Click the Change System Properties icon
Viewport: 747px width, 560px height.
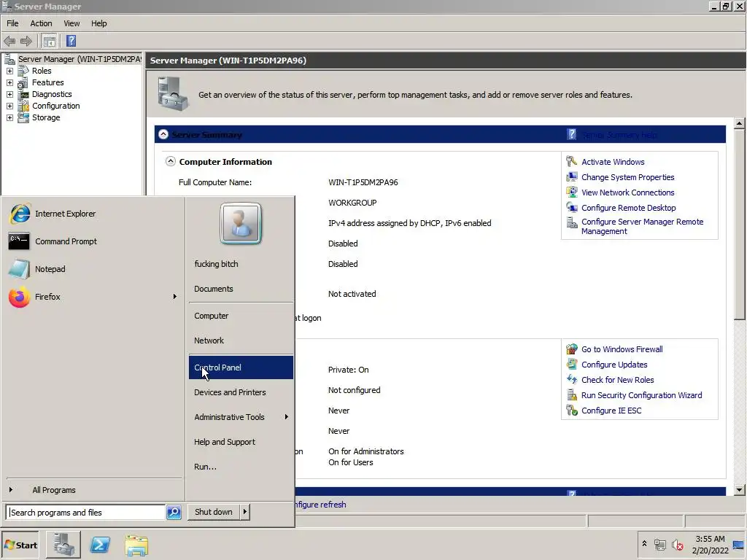571,176
